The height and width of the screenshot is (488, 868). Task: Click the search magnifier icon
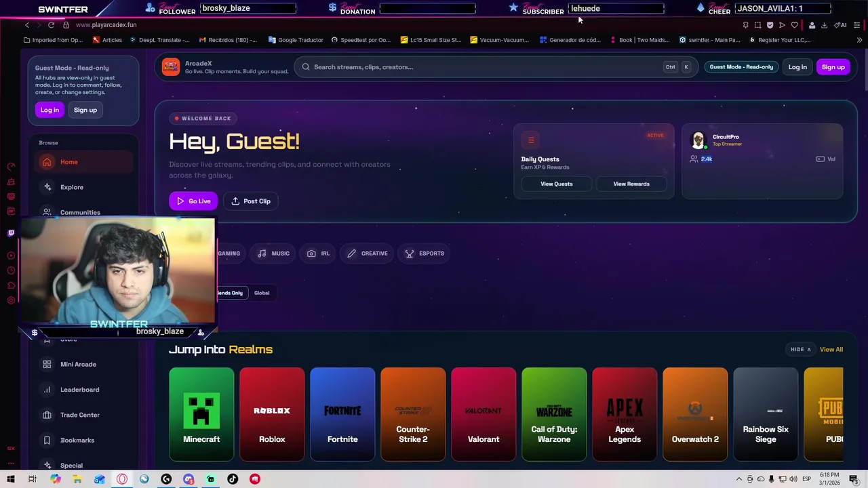[306, 67]
